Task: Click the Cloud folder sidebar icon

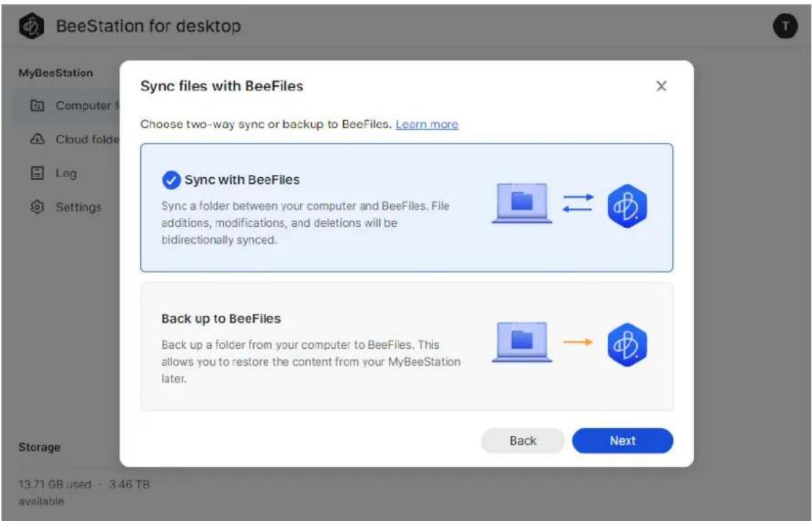Action: 37,139
